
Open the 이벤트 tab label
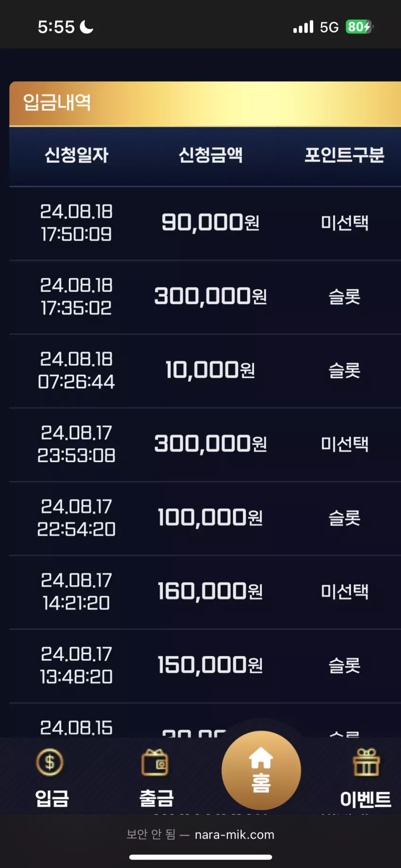click(366, 799)
